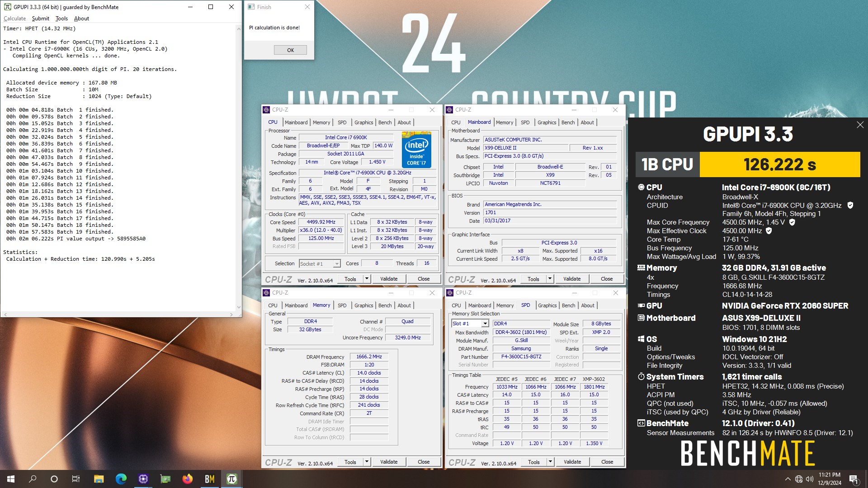Click Close button in CPU-Z Mainboard window
868x488 pixels.
[x=607, y=279]
